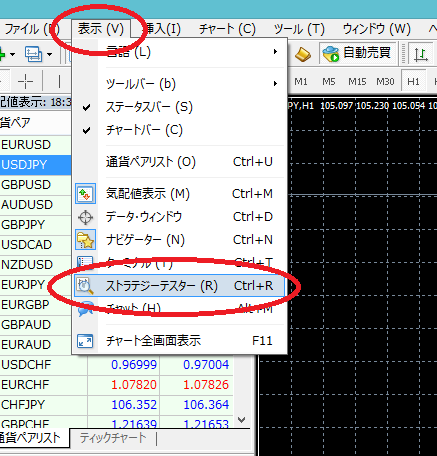
Task: Select EURUSD row in market watch
Action: tap(35, 145)
